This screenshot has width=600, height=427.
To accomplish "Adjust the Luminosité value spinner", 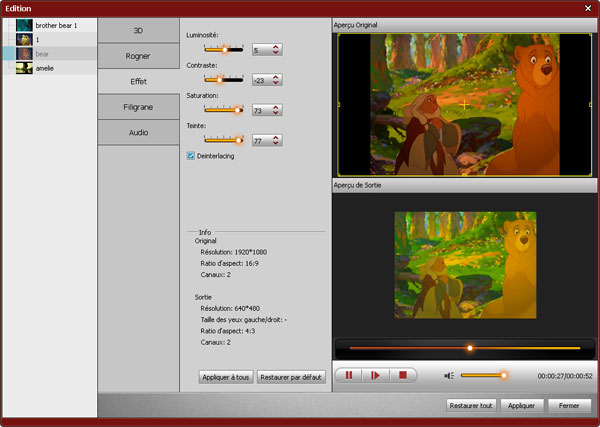I will (276, 49).
